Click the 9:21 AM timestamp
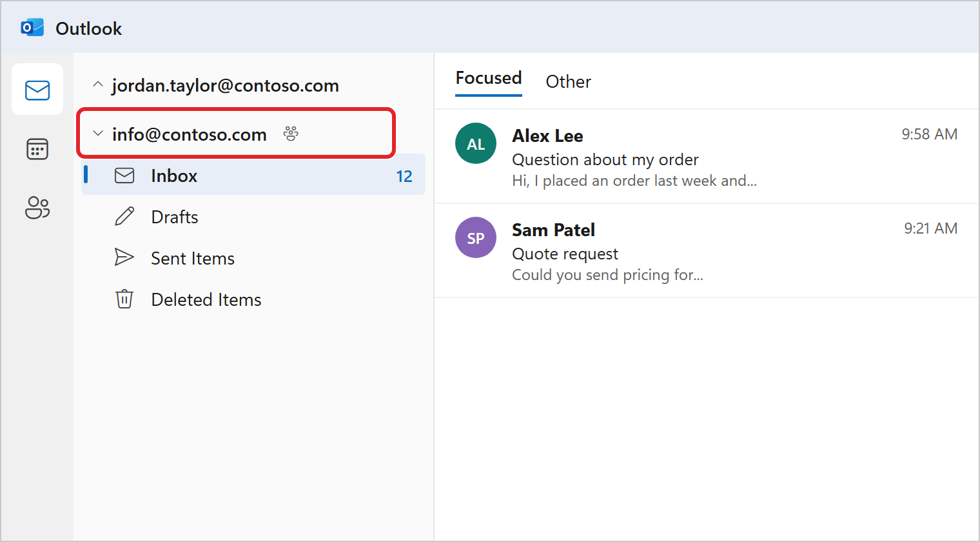Viewport: 980px width, 542px height. tap(930, 228)
